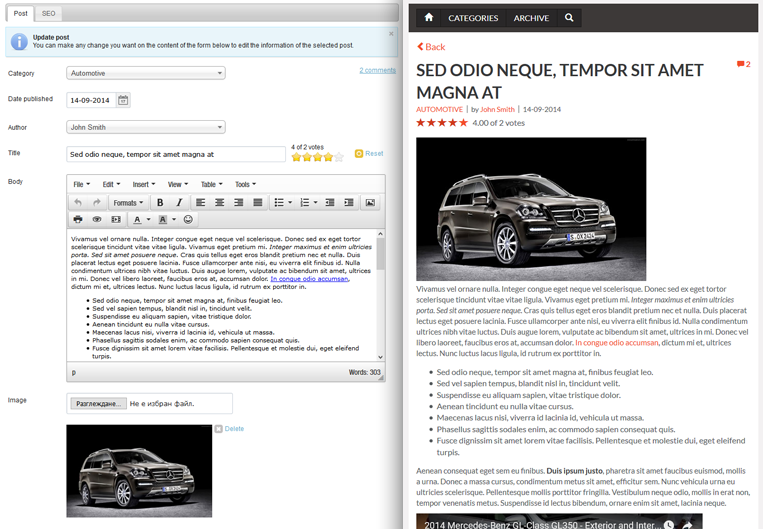
Task: Apply text color with A icon
Action: pyautogui.click(x=137, y=219)
